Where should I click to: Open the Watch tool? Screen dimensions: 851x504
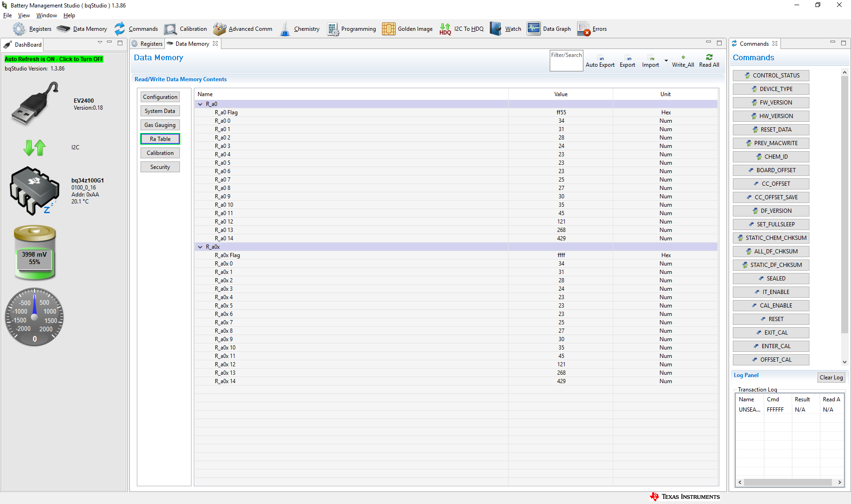505,29
